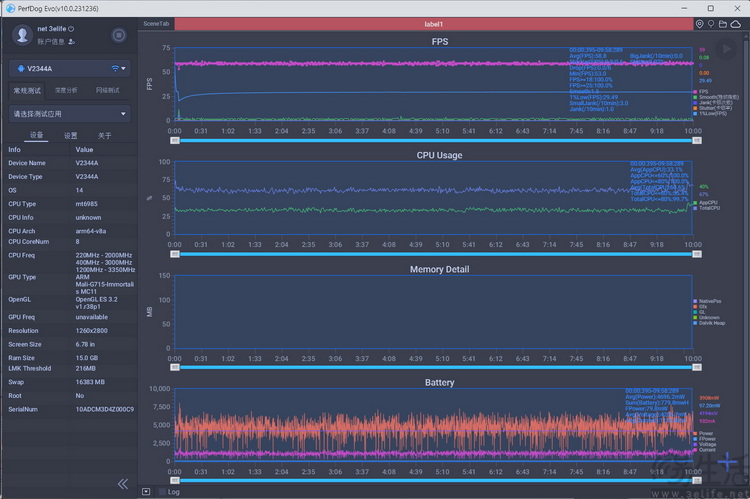Toggle the AppCPU legend entry
Image resolution: width=750 pixels, height=499 pixels.
pyautogui.click(x=706, y=202)
